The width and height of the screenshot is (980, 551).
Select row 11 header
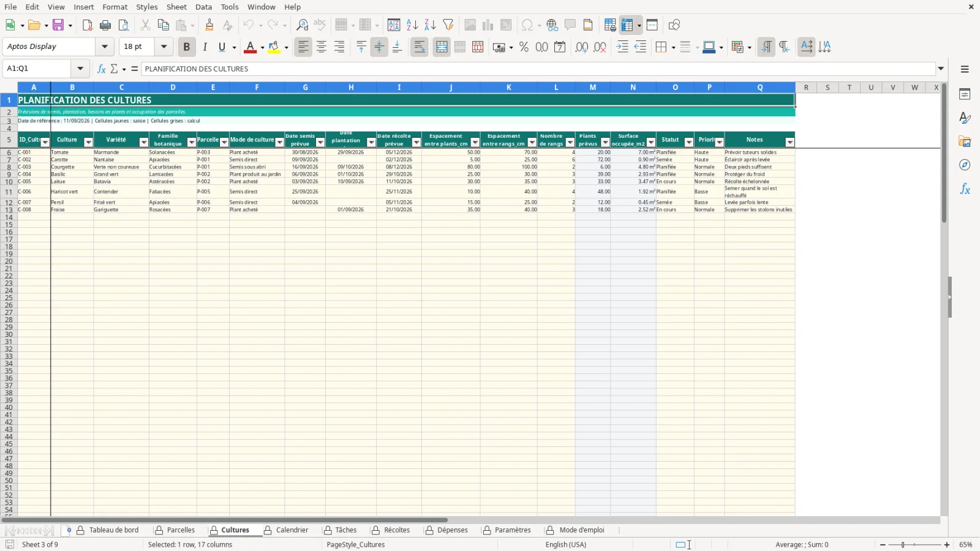(x=9, y=192)
